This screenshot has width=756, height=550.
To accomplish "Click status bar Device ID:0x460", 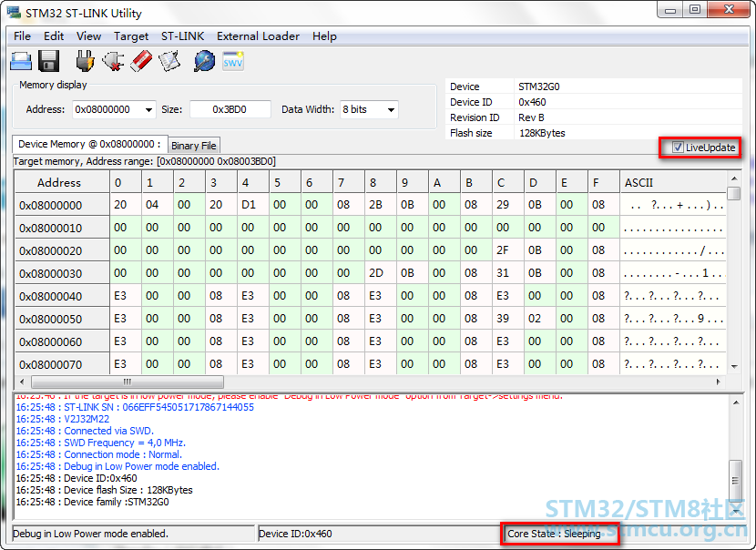I will (295, 534).
